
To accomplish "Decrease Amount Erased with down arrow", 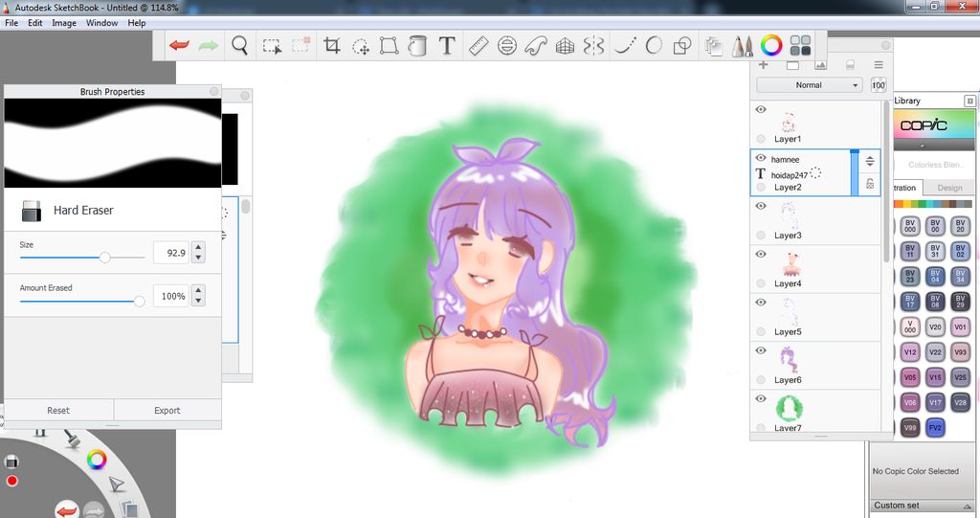I will 198,301.
